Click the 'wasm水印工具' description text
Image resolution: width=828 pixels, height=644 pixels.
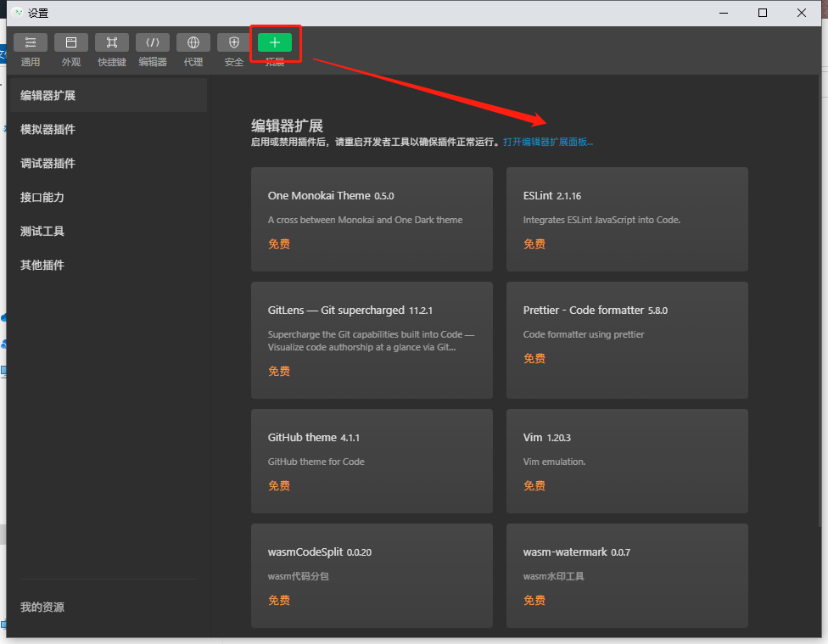click(x=554, y=576)
